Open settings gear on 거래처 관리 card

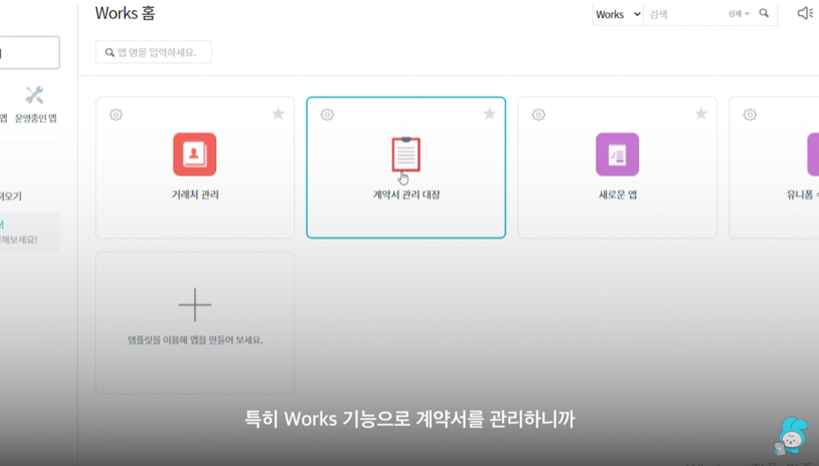pos(116,114)
